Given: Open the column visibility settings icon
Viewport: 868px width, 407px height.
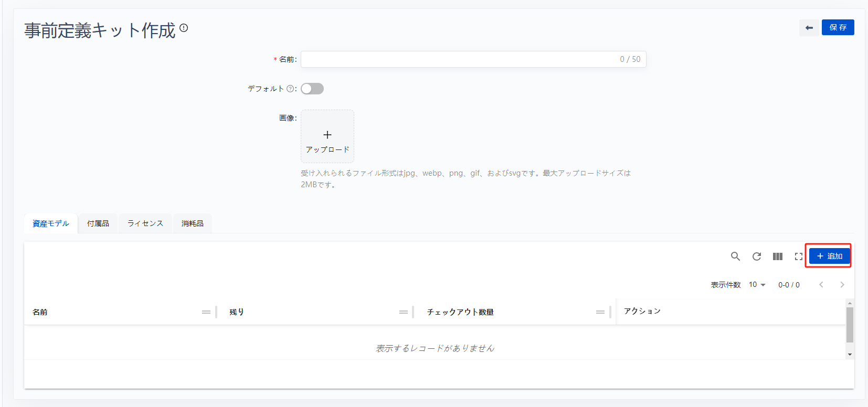Looking at the screenshot, I should point(777,256).
